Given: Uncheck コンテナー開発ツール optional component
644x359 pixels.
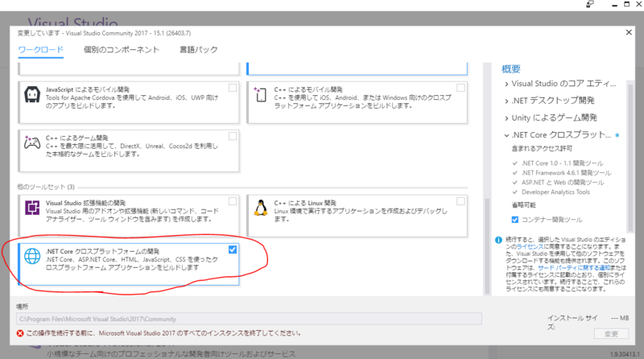Looking at the screenshot, I should coord(515,220).
